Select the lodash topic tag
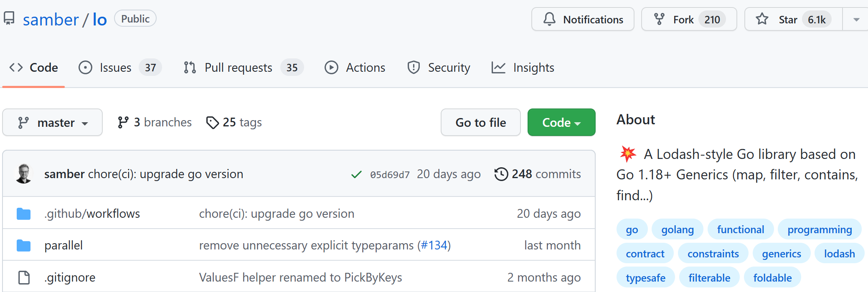The width and height of the screenshot is (868, 292). pos(839,254)
